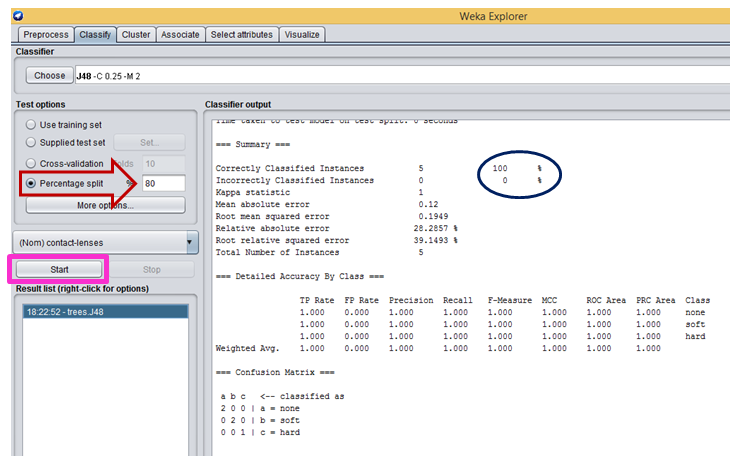Click the Root mean squared error value 0.1949
The image size is (739, 468).
point(433,216)
